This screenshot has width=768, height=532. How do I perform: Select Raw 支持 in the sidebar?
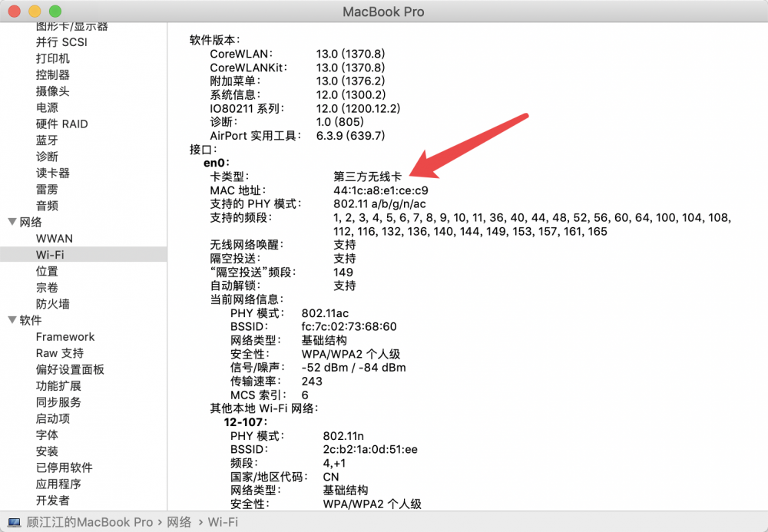pyautogui.click(x=60, y=353)
